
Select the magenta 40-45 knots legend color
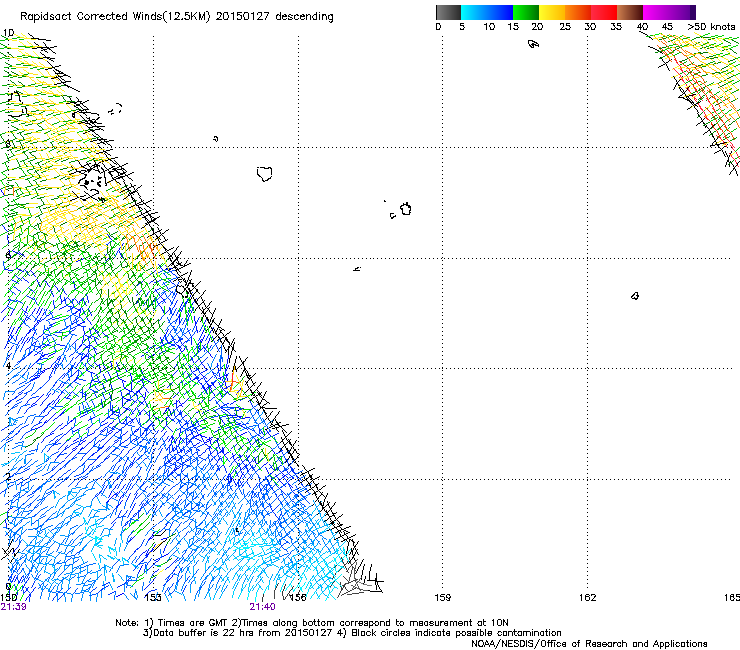click(656, 12)
